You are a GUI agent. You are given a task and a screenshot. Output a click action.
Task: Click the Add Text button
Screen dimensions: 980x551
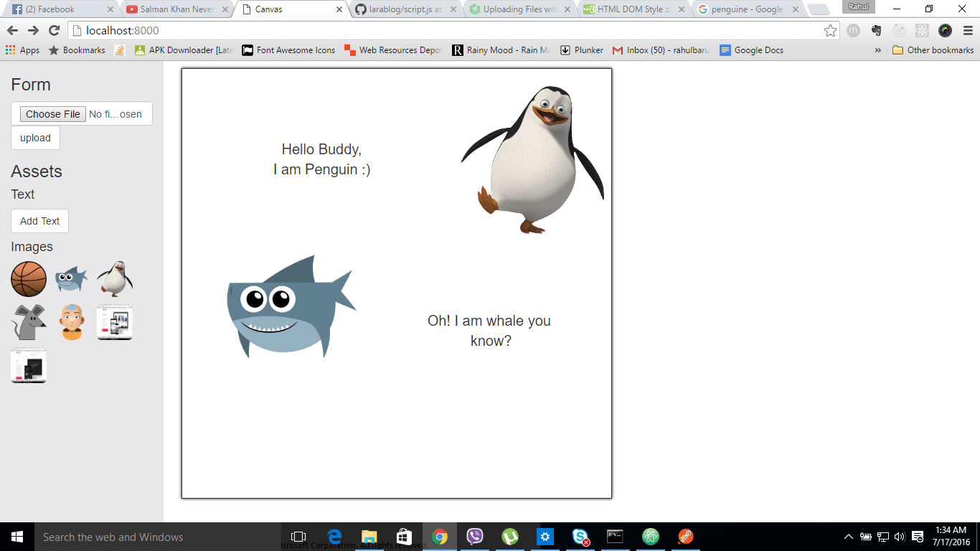point(39,221)
